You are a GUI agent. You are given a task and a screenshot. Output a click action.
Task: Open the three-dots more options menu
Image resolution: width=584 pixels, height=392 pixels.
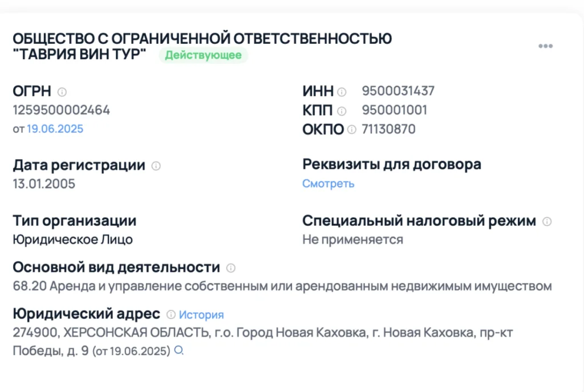click(545, 46)
